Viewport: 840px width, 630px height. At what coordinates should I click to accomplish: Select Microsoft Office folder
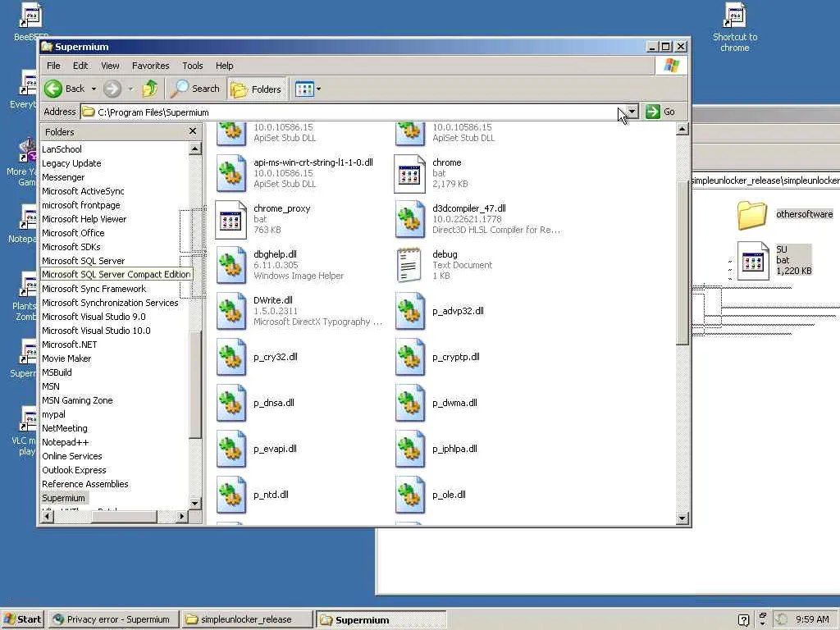(x=73, y=232)
